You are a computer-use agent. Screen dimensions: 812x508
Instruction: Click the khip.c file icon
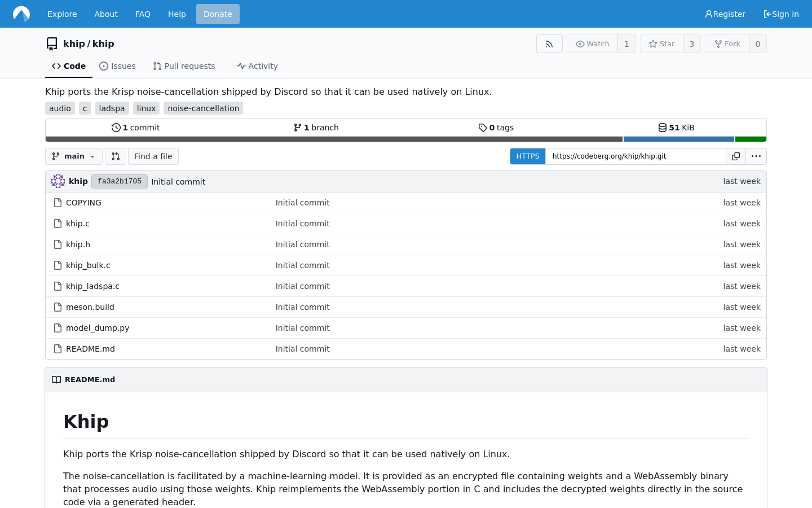(58, 224)
